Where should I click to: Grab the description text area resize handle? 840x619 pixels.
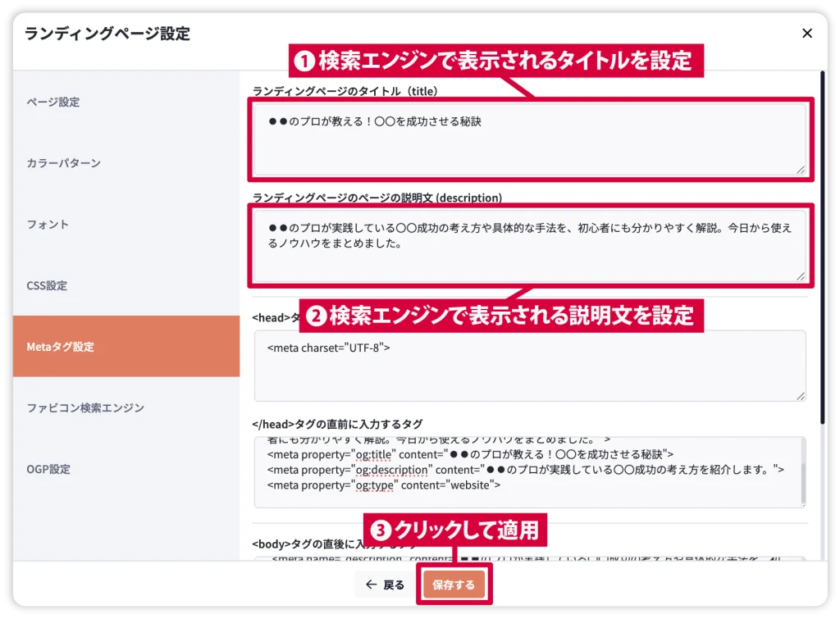pyautogui.click(x=800, y=276)
